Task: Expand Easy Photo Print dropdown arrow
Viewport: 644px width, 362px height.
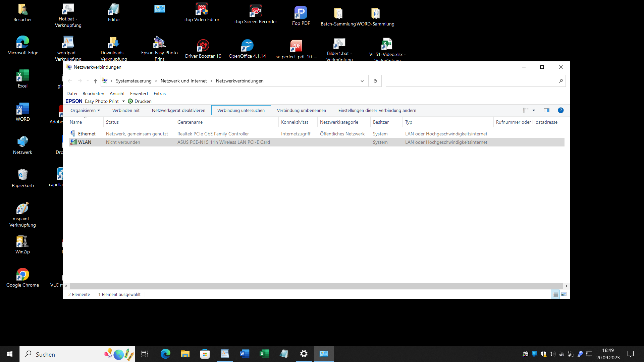Action: point(123,101)
